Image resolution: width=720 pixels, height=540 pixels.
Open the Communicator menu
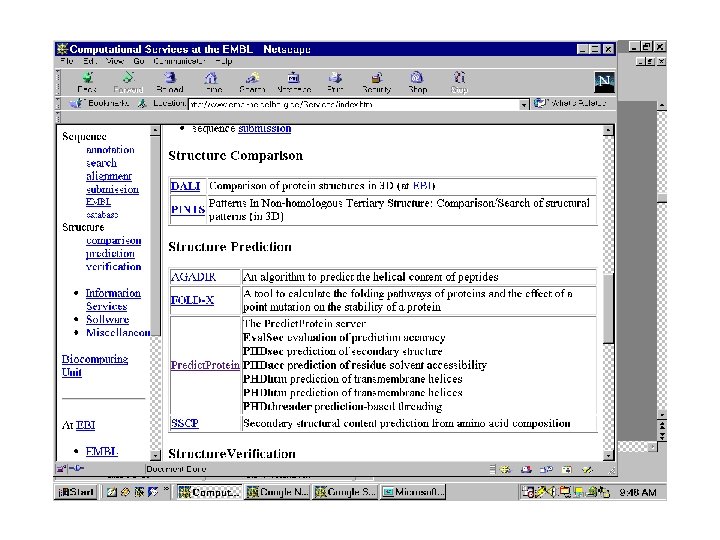point(179,61)
